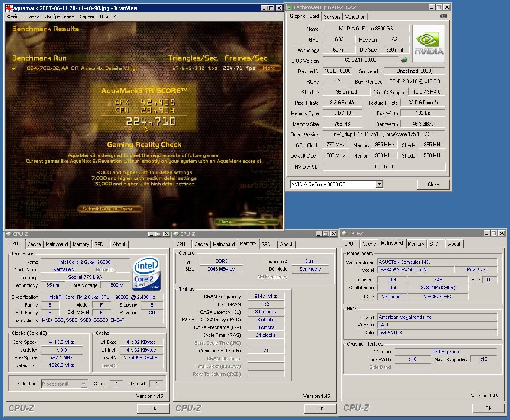Click the Level 2 cache value 2 x 4096 KBytes

141,358
